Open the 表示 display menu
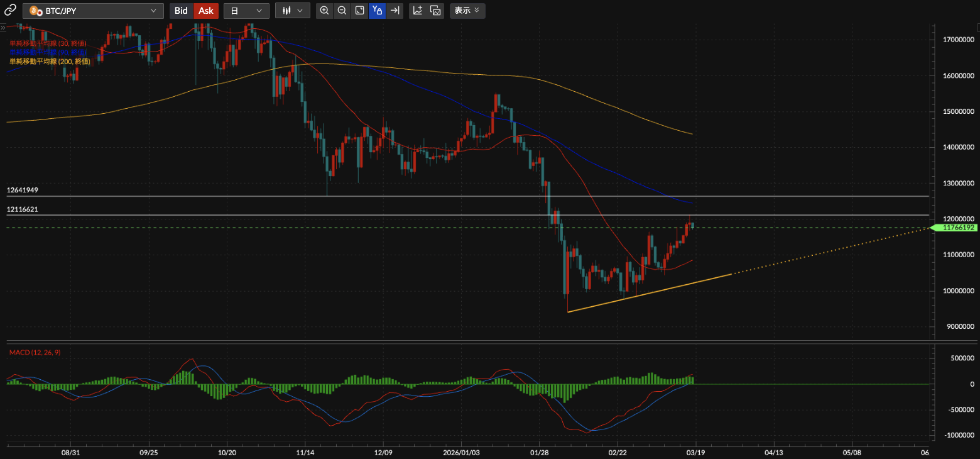The height and width of the screenshot is (459, 980). [x=467, y=11]
